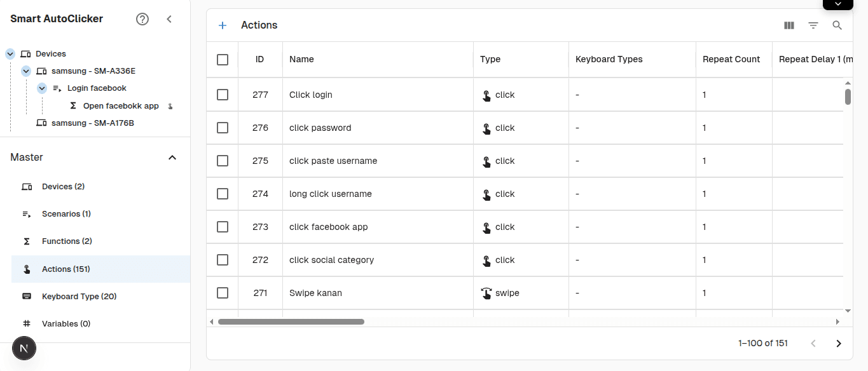
Task: Collapse the Master section chevron
Action: pyautogui.click(x=172, y=158)
